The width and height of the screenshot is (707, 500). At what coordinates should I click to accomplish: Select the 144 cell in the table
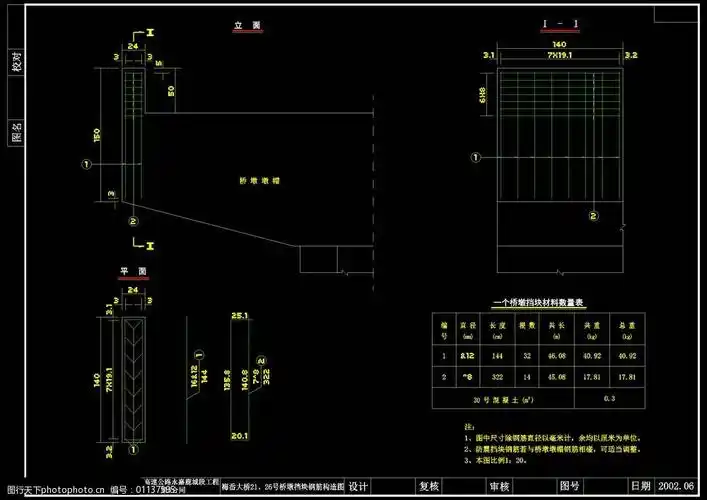coord(497,356)
